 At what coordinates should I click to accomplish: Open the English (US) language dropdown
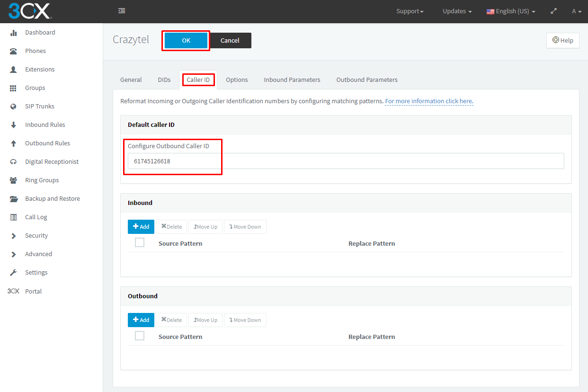(x=511, y=11)
